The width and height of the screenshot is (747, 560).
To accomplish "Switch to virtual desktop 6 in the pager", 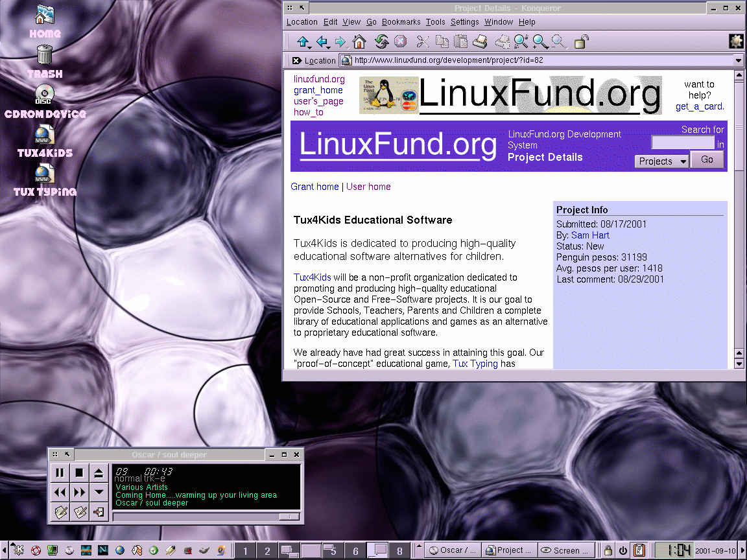I will point(355,550).
